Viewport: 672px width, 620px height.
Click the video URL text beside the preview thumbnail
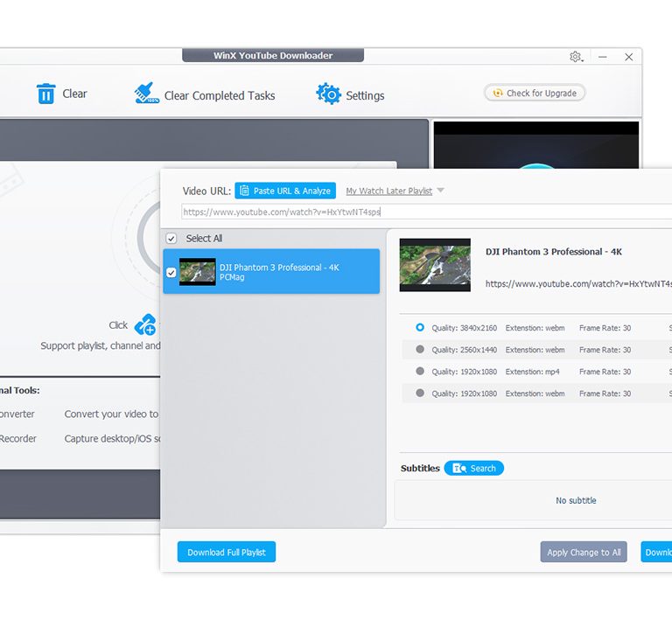pos(578,283)
